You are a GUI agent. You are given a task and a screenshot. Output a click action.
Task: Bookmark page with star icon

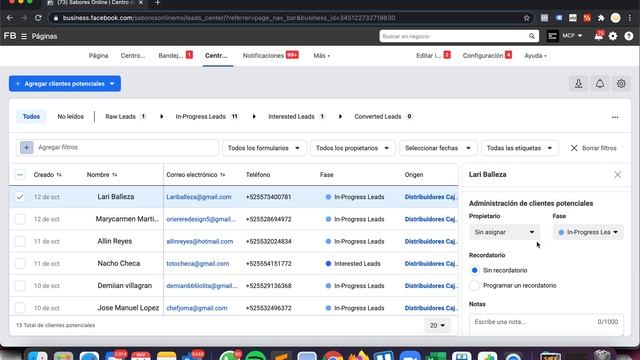(x=526, y=18)
